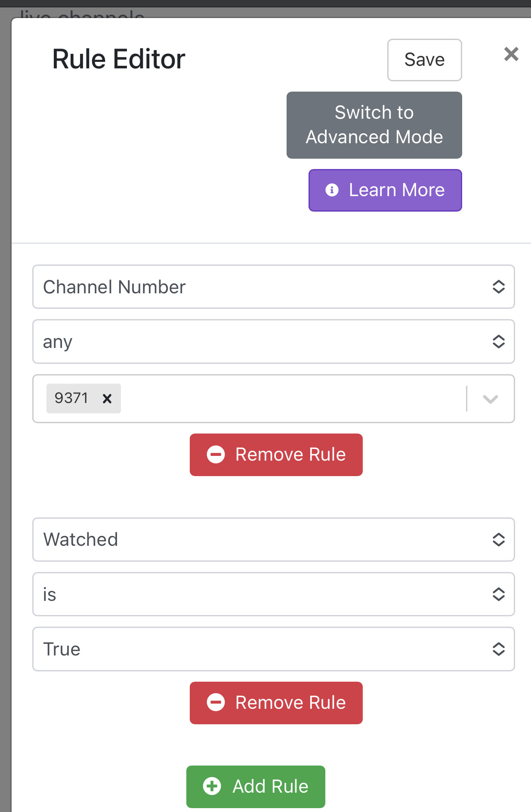Expand the 'is' operator dropdown

[x=273, y=594]
